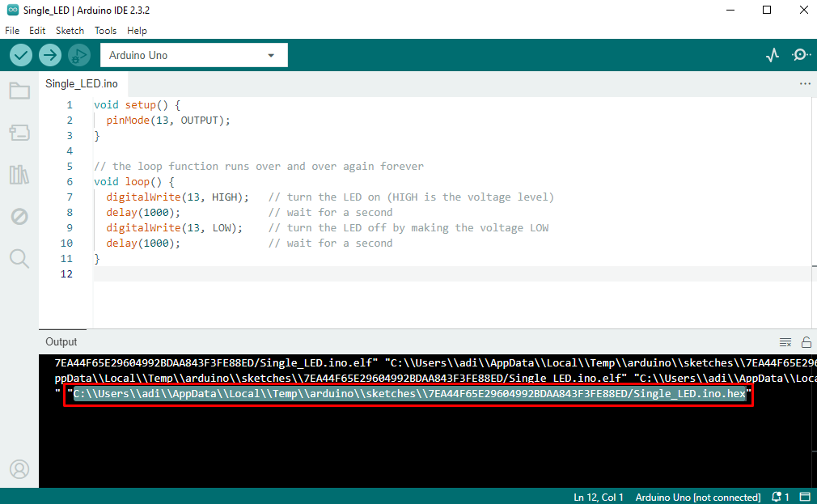Open the Serial Plotter

pos(772,54)
